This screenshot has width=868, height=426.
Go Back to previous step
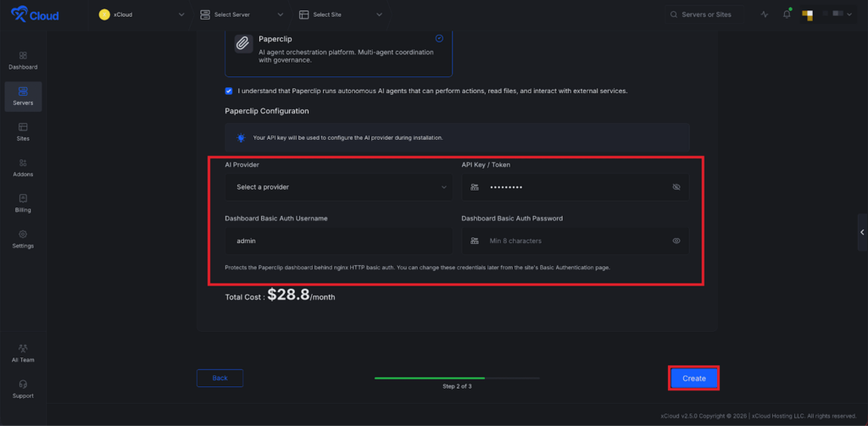220,378
